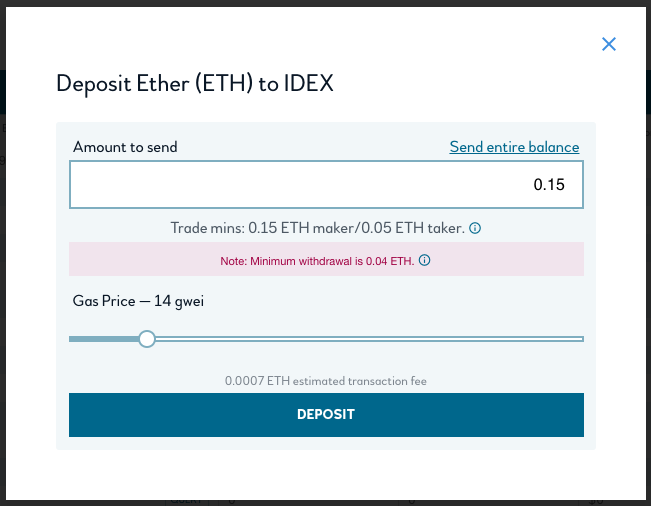Screen dimensions: 651x506
Task: Set gas slider to its minimum start
Action: click(x=71, y=339)
